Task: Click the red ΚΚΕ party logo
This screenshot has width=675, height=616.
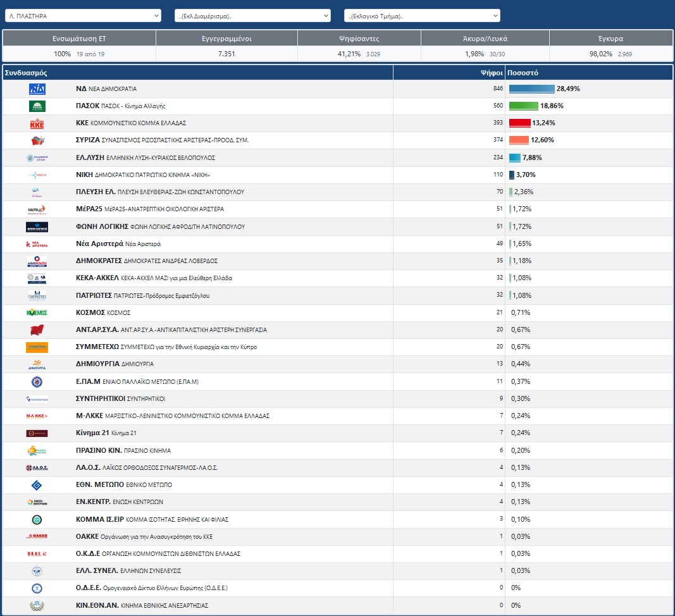Action: tap(37, 123)
